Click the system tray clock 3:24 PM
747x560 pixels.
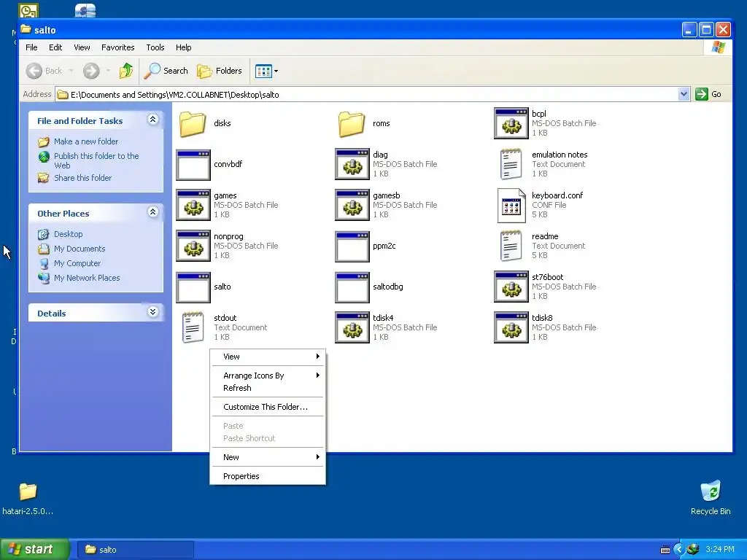tap(719, 550)
